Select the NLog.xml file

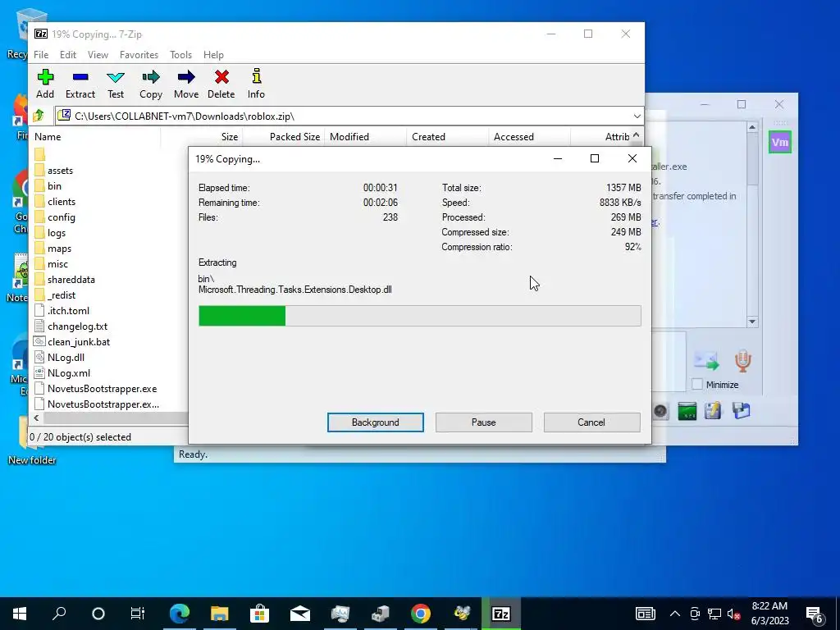(x=69, y=372)
